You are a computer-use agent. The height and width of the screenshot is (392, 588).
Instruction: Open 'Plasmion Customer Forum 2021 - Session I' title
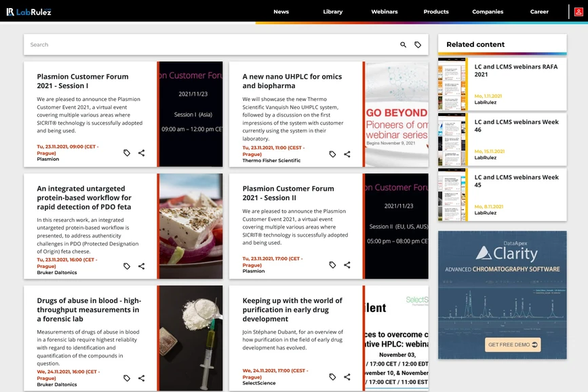[83, 81]
